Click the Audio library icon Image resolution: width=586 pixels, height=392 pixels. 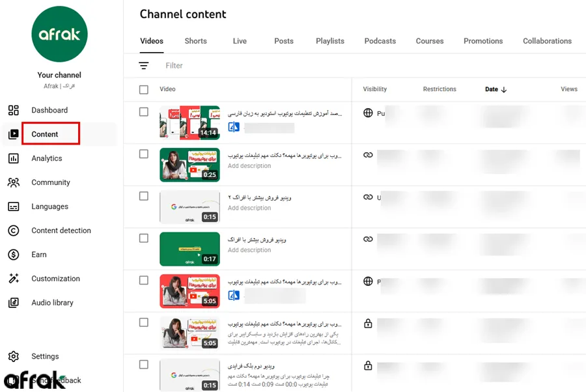tap(14, 303)
